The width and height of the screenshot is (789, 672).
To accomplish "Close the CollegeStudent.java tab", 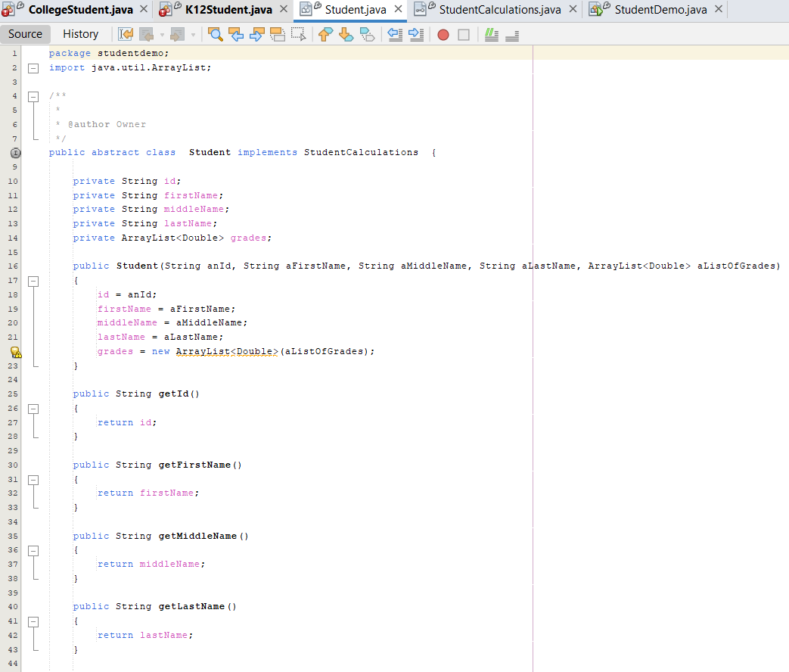I will [144, 9].
